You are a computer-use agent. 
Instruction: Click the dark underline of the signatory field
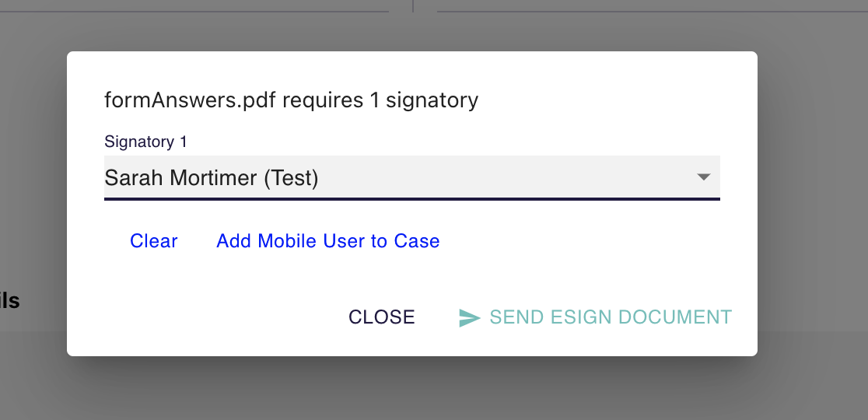pos(411,199)
